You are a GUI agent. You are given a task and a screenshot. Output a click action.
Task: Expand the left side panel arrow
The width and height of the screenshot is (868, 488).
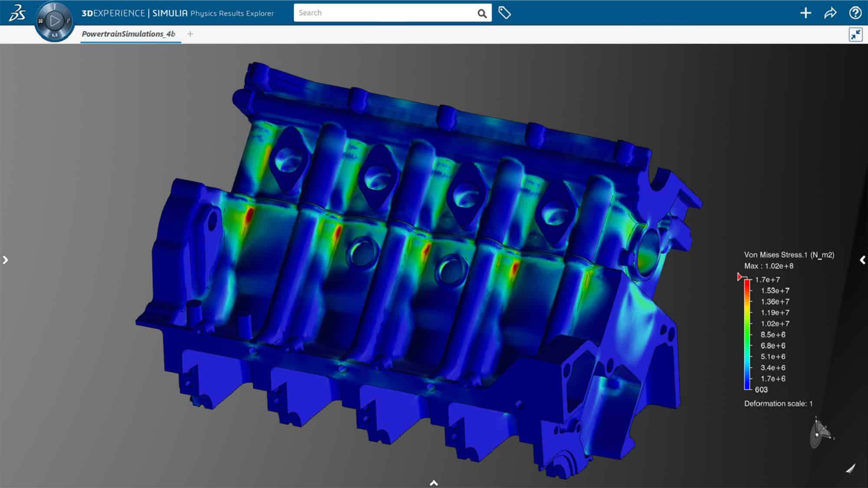(6, 259)
